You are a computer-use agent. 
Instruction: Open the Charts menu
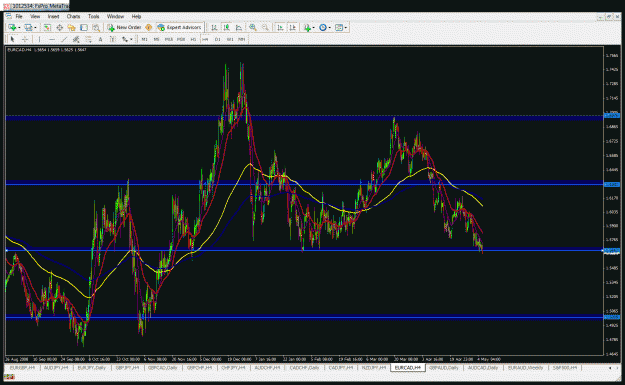pos(73,16)
